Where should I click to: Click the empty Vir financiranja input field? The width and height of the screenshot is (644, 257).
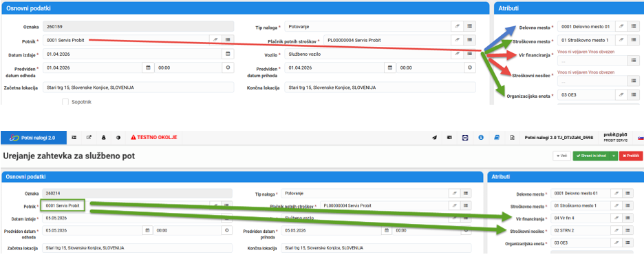[592, 61]
